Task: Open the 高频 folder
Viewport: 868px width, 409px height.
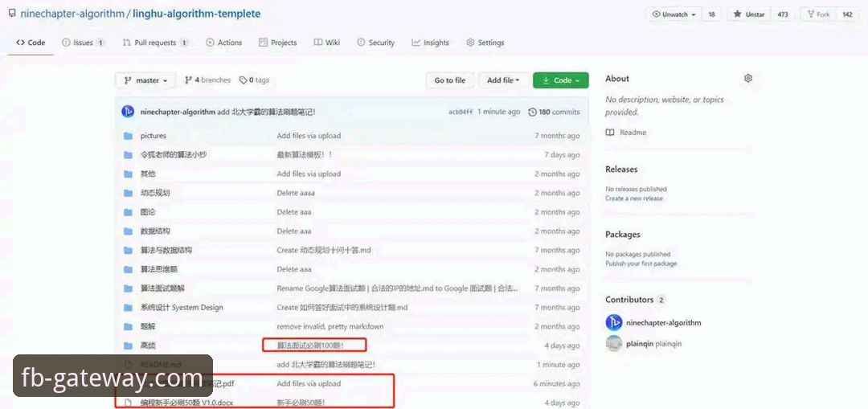Action: point(148,346)
